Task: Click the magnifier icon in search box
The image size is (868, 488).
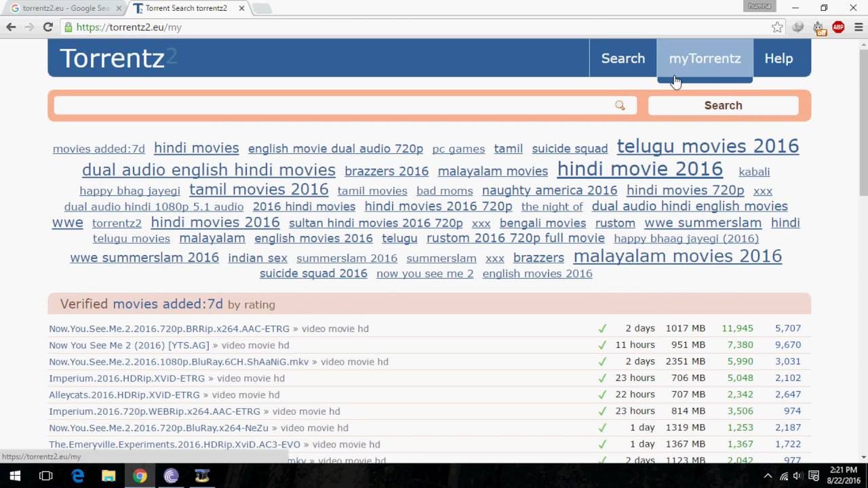Action: pos(620,105)
